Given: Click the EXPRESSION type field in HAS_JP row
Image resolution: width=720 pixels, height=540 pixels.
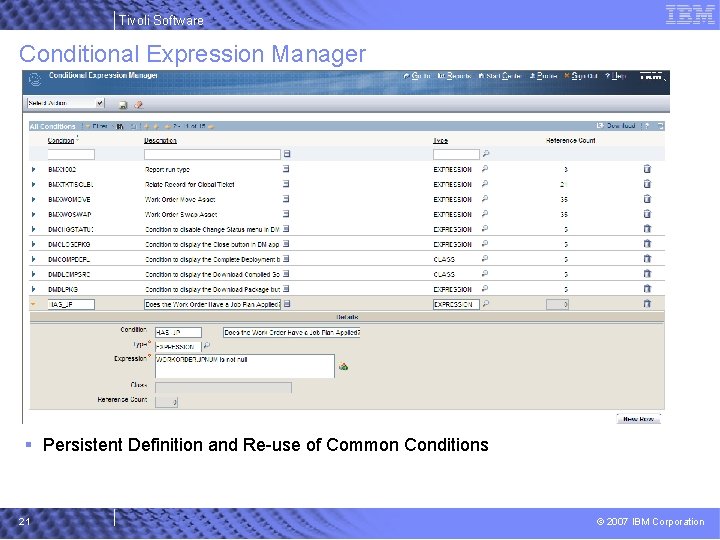Looking at the screenshot, I should click(x=456, y=304).
